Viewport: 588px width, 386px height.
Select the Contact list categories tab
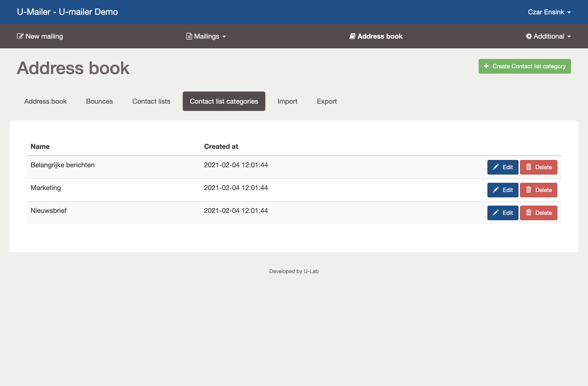click(x=224, y=101)
